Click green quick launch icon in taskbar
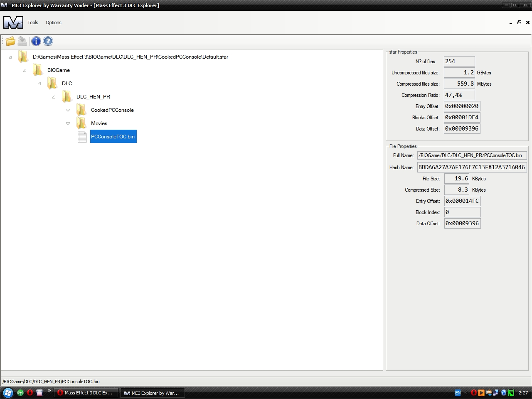The image size is (532, 399). 20,393
